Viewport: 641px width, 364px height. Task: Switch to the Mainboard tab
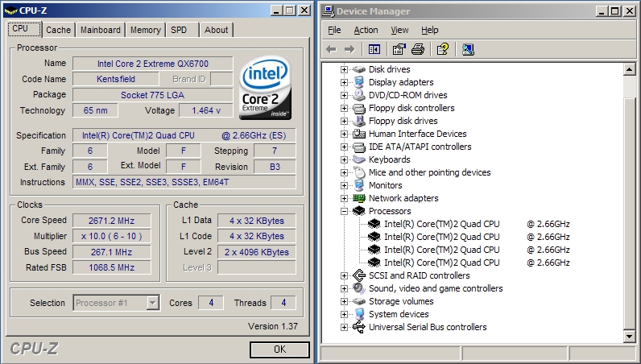(x=101, y=30)
